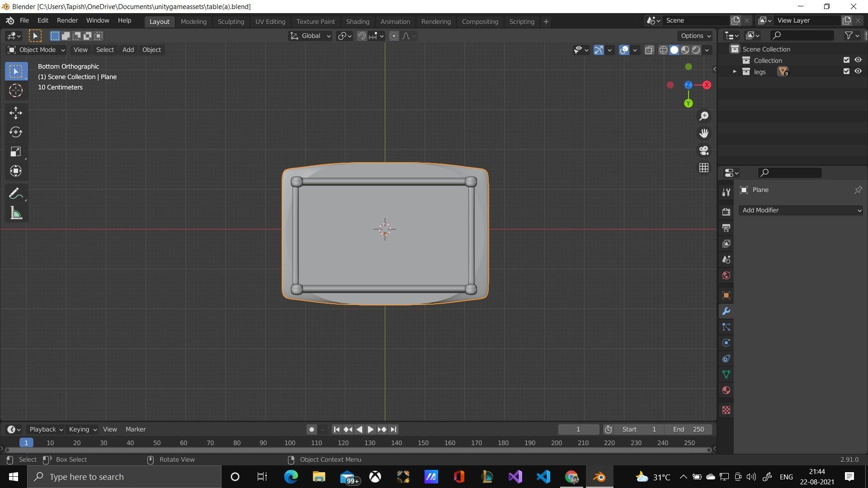Jump to the end frame
The image size is (868, 488).
(393, 429)
